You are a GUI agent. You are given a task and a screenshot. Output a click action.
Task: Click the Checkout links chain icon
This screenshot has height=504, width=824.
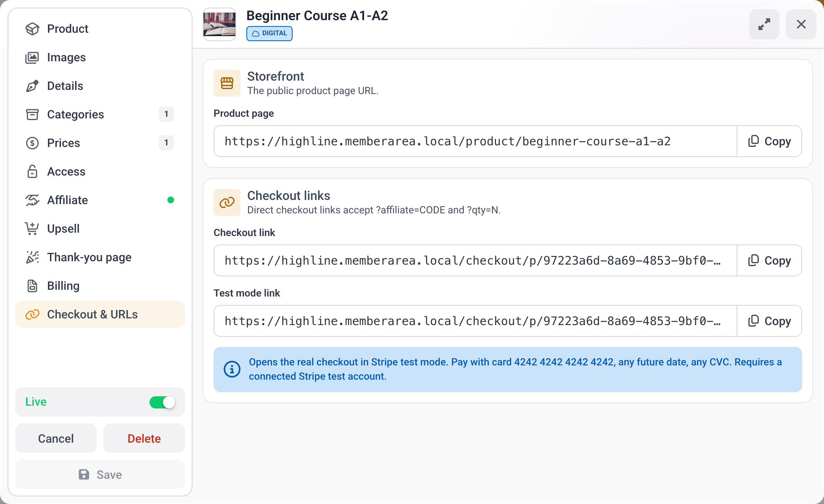[227, 202]
